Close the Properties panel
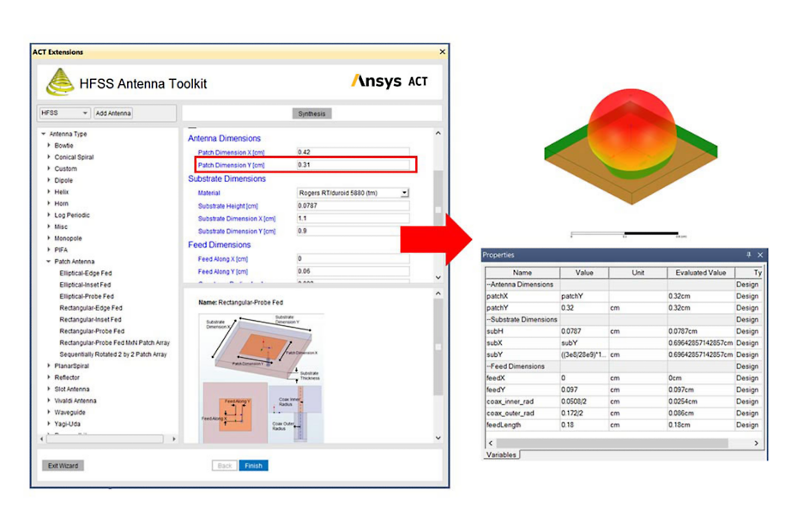 coord(760,255)
